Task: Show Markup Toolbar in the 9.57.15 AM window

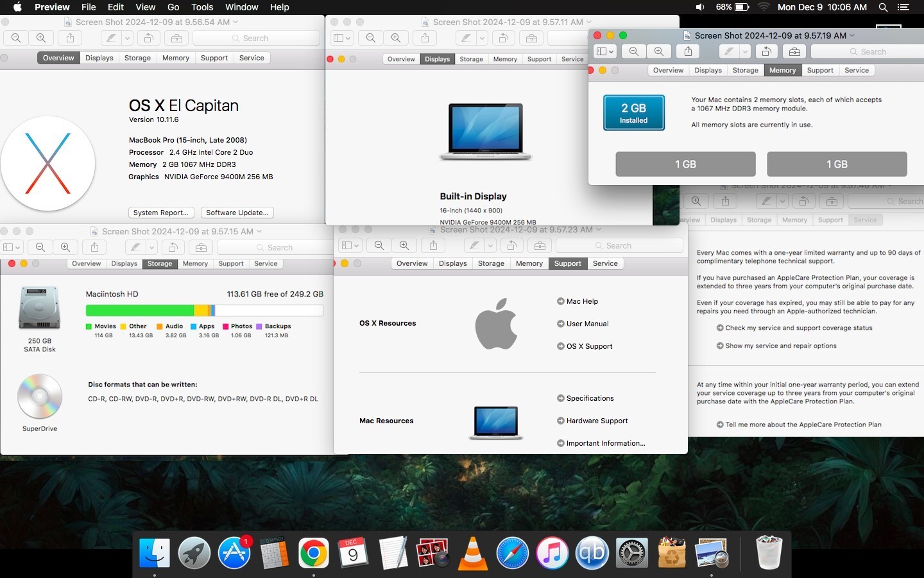Action: (x=201, y=247)
